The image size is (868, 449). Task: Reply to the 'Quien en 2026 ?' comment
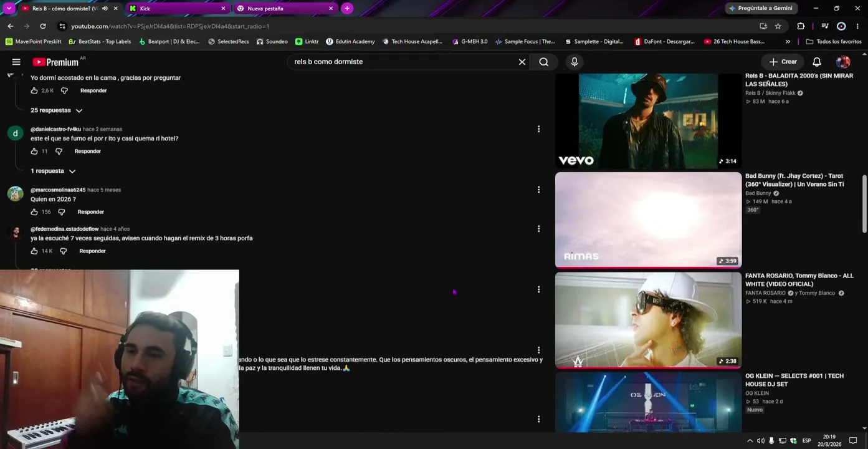tap(91, 212)
